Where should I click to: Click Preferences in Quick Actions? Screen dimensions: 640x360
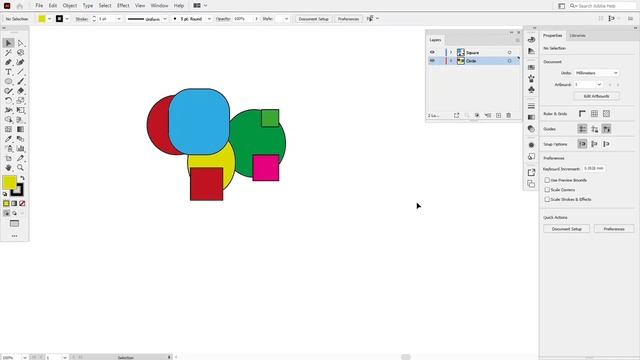[614, 229]
